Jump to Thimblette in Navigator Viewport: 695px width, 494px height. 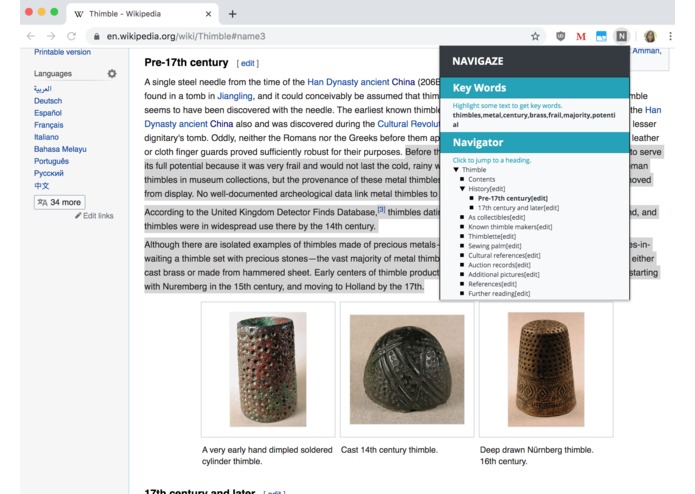coord(492,237)
